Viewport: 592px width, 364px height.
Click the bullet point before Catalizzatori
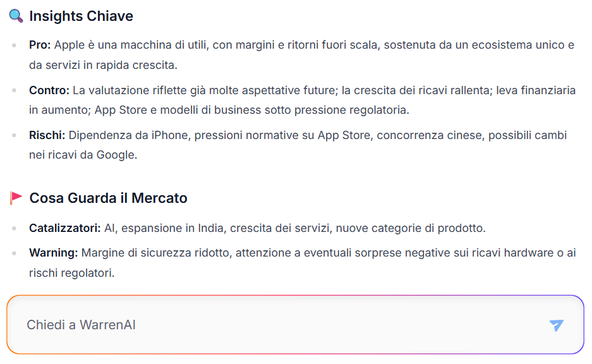(15, 228)
